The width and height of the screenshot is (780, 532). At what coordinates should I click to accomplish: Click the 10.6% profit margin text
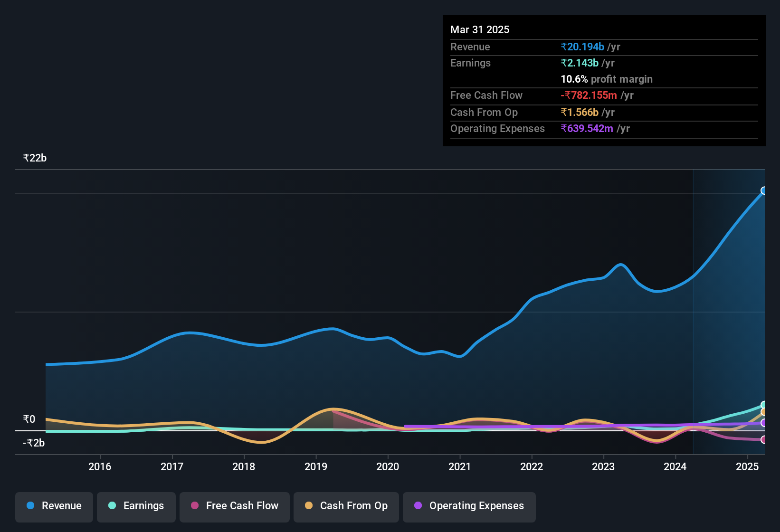[607, 79]
